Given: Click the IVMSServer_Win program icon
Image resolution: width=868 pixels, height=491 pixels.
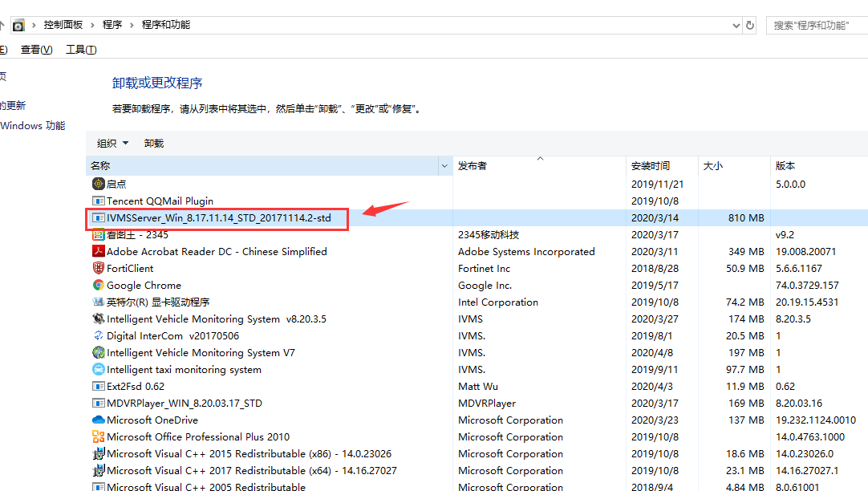Looking at the screenshot, I should [99, 217].
